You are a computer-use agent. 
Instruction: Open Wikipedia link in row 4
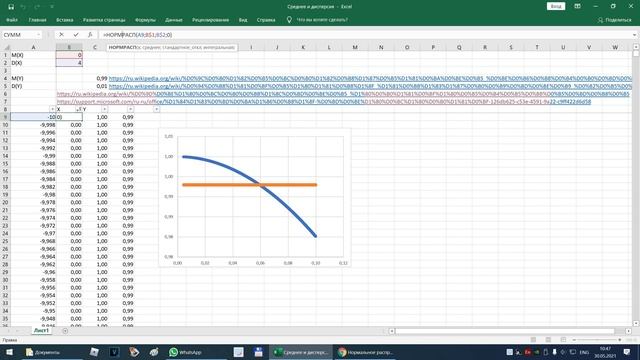370,78
